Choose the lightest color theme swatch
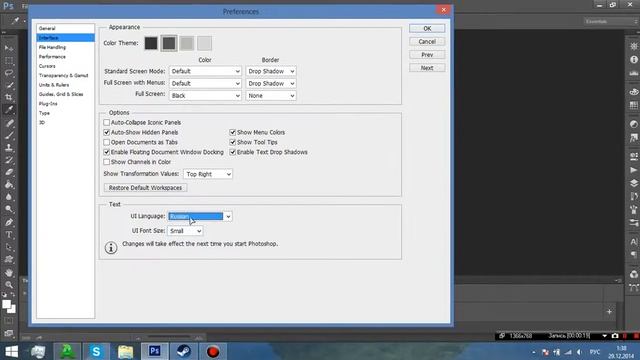 [204, 43]
